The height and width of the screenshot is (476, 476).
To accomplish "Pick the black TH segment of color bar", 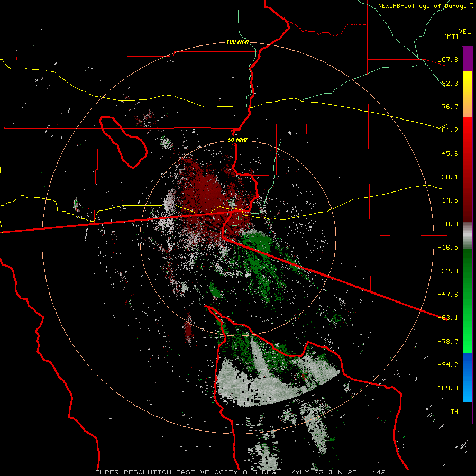I will click(x=467, y=412).
